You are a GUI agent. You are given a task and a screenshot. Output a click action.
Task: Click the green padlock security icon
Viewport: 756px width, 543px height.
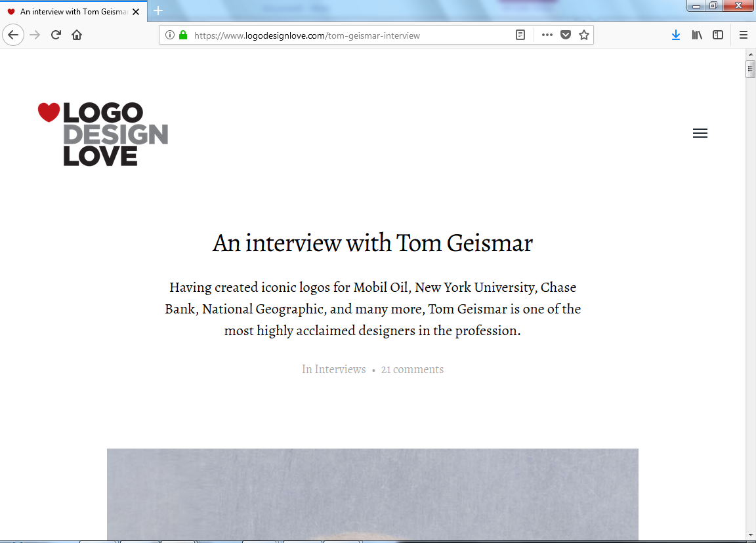coord(183,35)
